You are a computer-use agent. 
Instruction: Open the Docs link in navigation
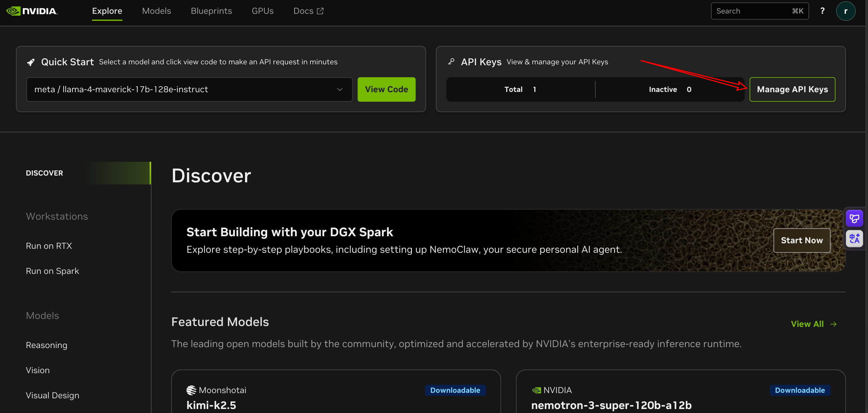[308, 11]
